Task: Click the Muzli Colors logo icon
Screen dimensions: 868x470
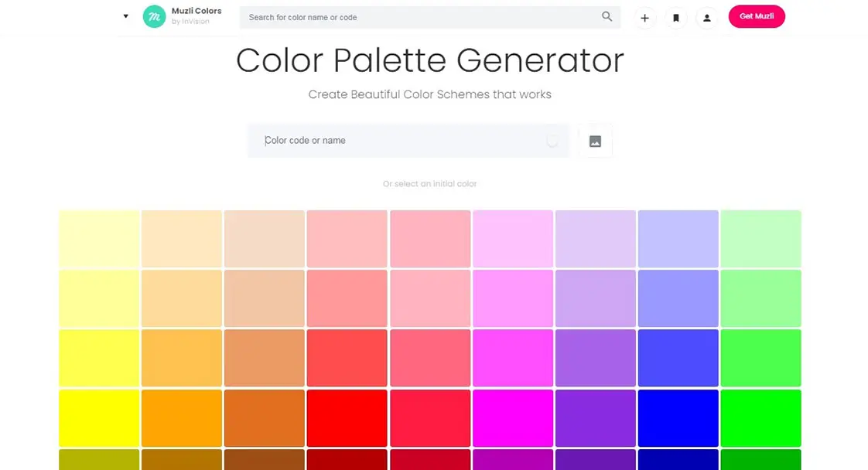Action: click(x=155, y=16)
